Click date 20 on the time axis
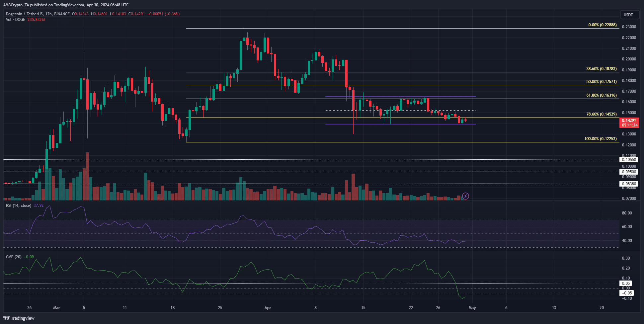644x324 pixels. (602, 308)
